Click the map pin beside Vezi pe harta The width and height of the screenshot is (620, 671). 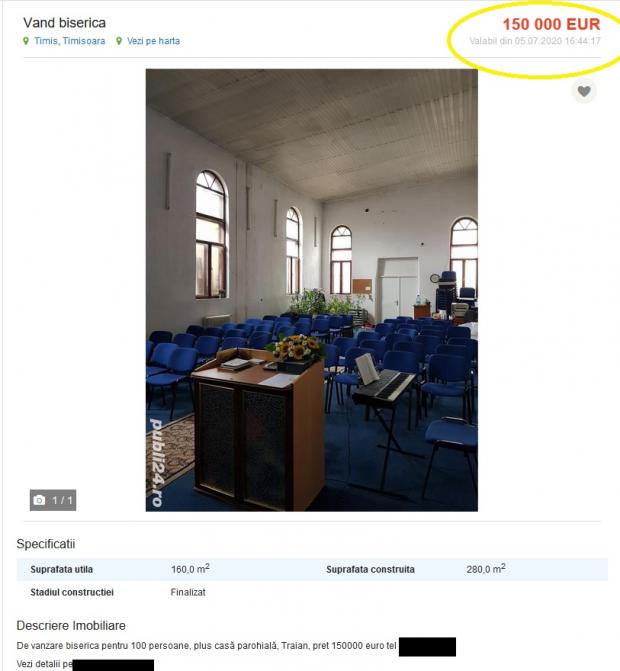tap(119, 41)
